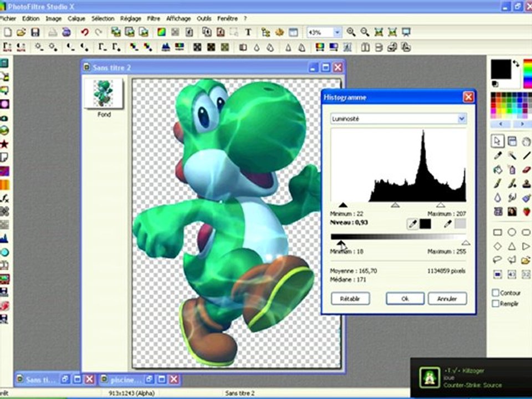
Task: Click black swatch beside histogram eyedropper
Action: click(425, 224)
